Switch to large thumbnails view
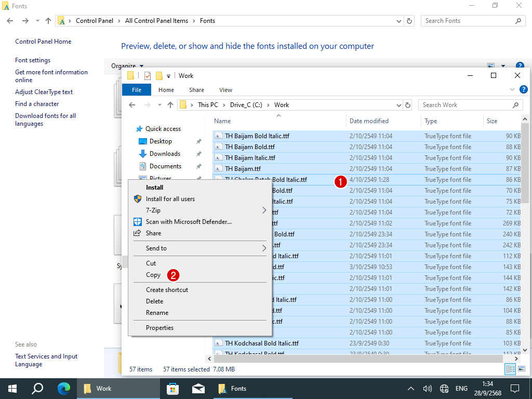 click(x=521, y=369)
